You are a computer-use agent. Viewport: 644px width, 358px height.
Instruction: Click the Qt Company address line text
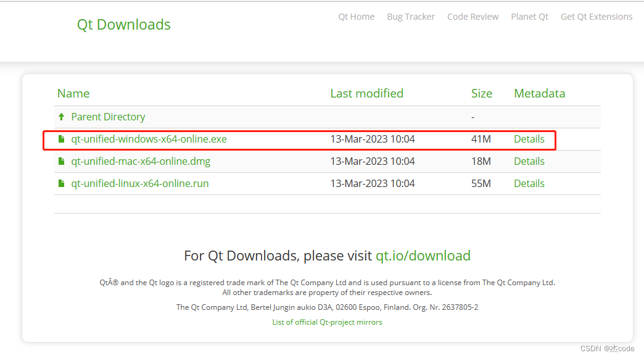click(x=327, y=307)
